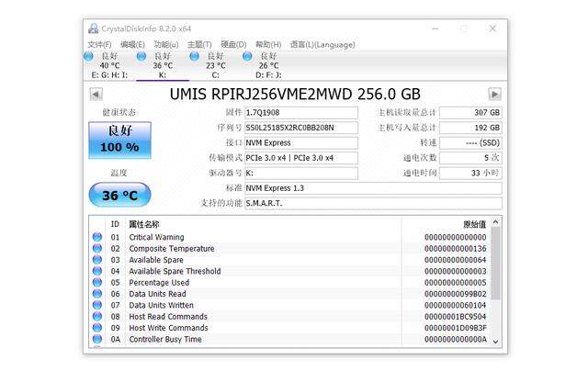Click power on hours value 33 小时

coord(470,174)
